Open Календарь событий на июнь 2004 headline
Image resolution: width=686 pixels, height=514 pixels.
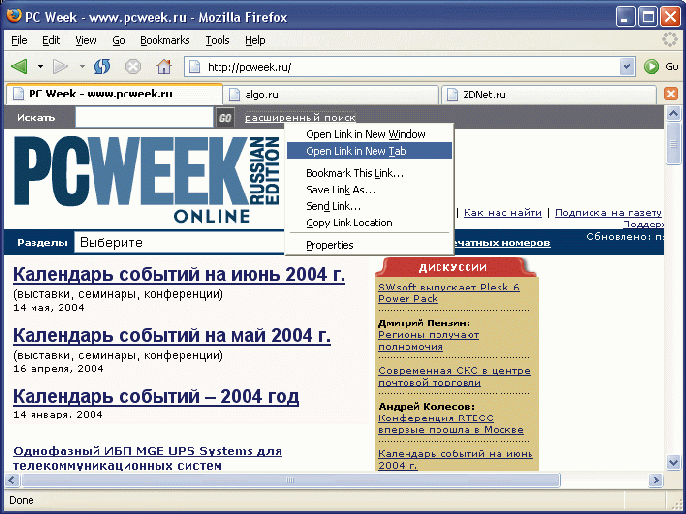[x=179, y=275]
